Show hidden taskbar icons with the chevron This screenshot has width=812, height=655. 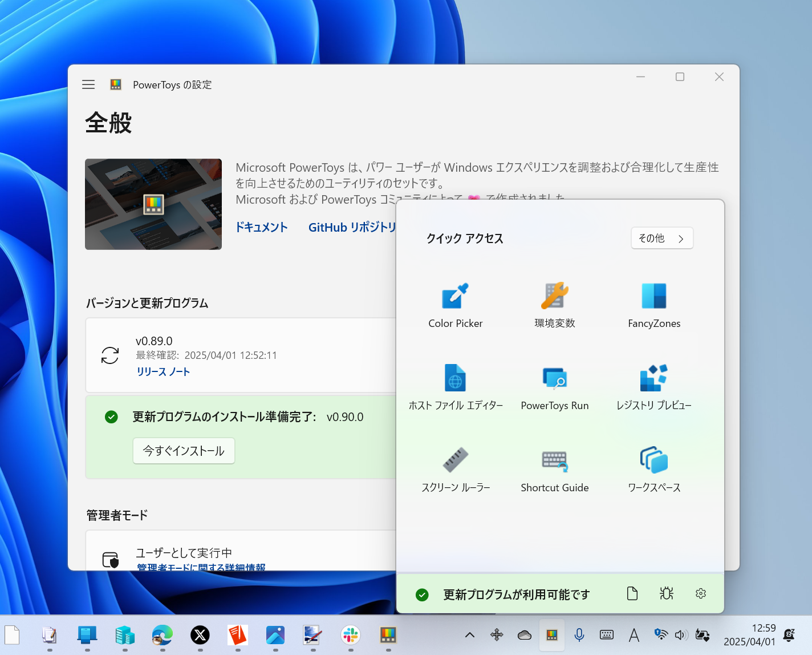pyautogui.click(x=469, y=634)
